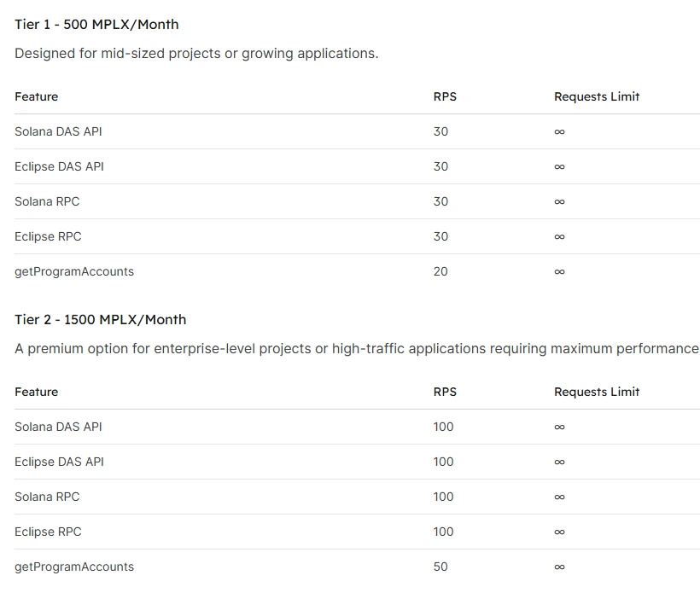The width and height of the screenshot is (700, 593).
Task: Select Solana RPC row label under Tier 1
Action: click(x=47, y=201)
